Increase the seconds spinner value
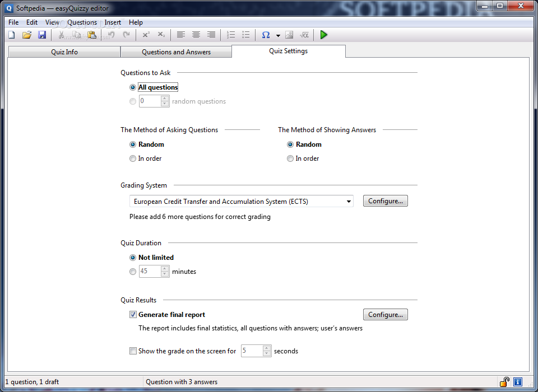538x392 pixels. pos(267,348)
